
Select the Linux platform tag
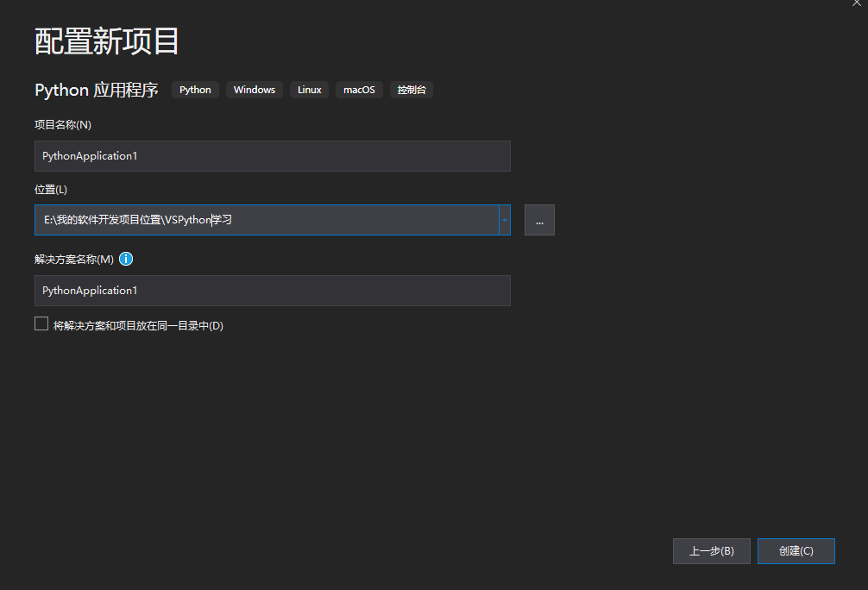pos(309,90)
